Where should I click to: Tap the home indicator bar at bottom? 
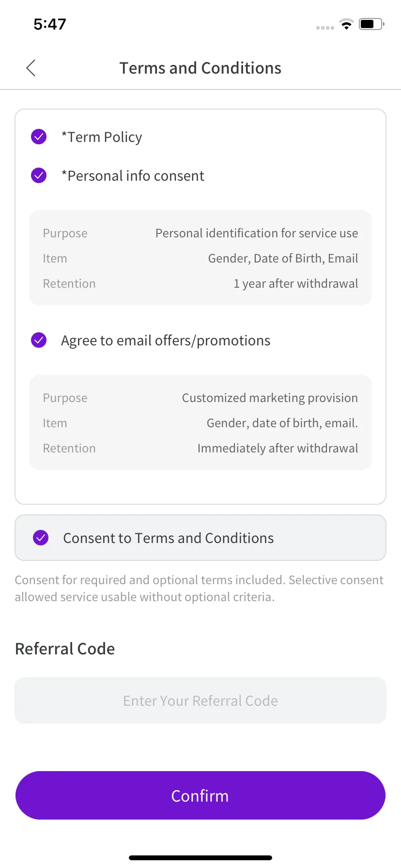click(x=200, y=857)
